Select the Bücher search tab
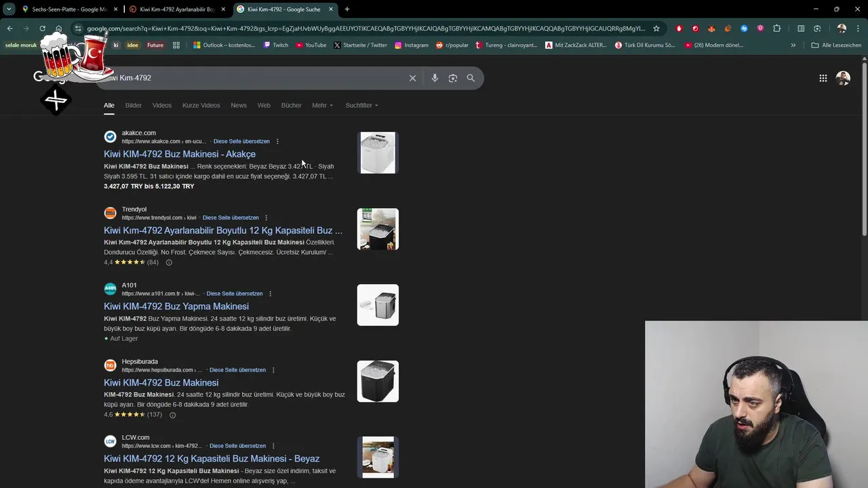The image size is (868, 488). pyautogui.click(x=291, y=105)
